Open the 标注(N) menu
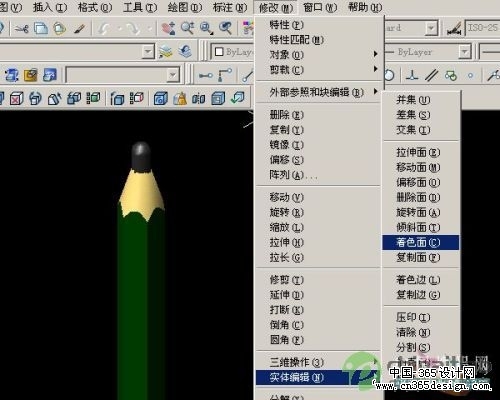Viewport: 500px width, 400px height. point(230,7)
